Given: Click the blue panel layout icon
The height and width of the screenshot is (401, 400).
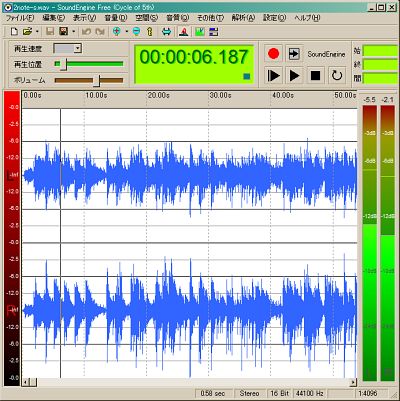Looking at the screenshot, I should click(x=213, y=32).
